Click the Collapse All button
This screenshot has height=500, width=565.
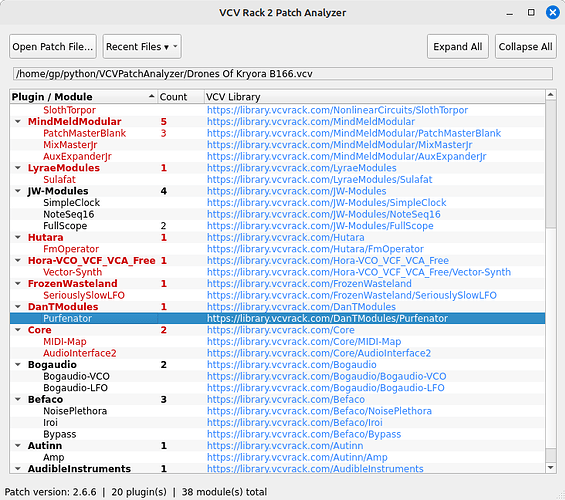click(x=525, y=46)
